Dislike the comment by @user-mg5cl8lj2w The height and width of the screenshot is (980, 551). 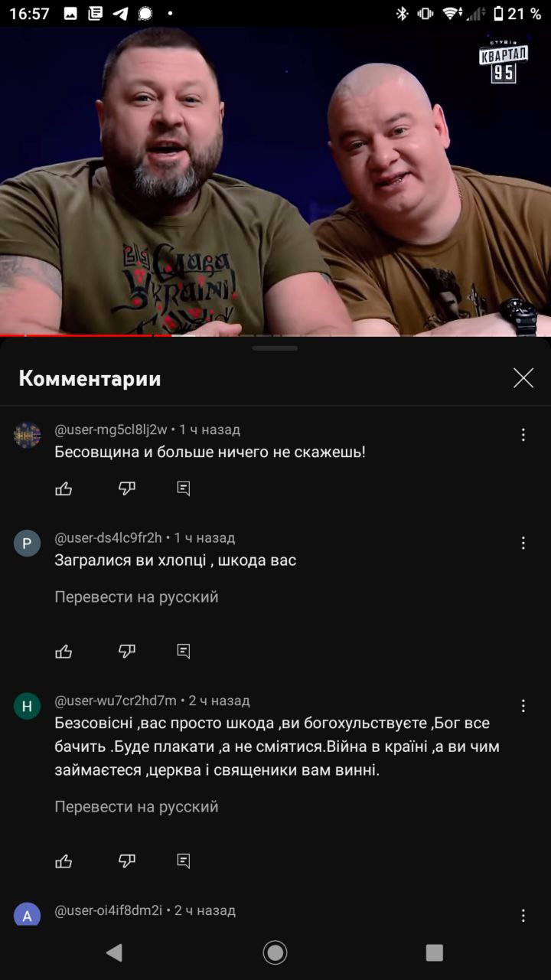pos(127,488)
